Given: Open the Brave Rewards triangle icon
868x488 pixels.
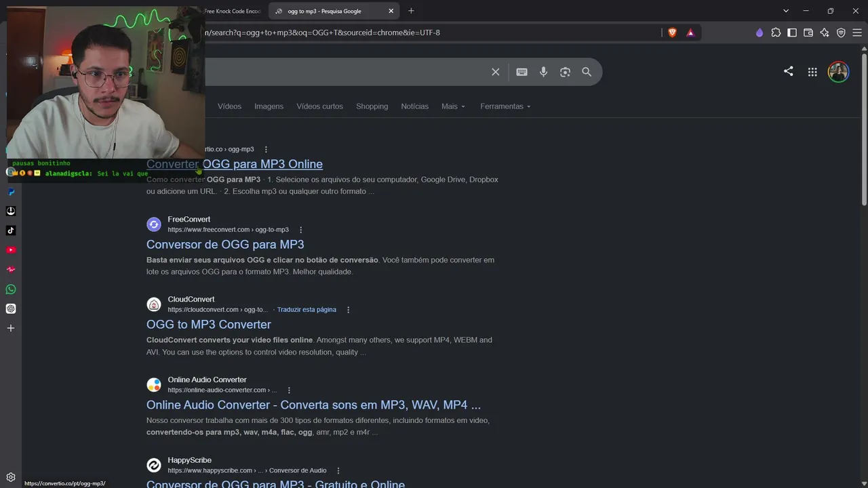Looking at the screenshot, I should point(690,33).
